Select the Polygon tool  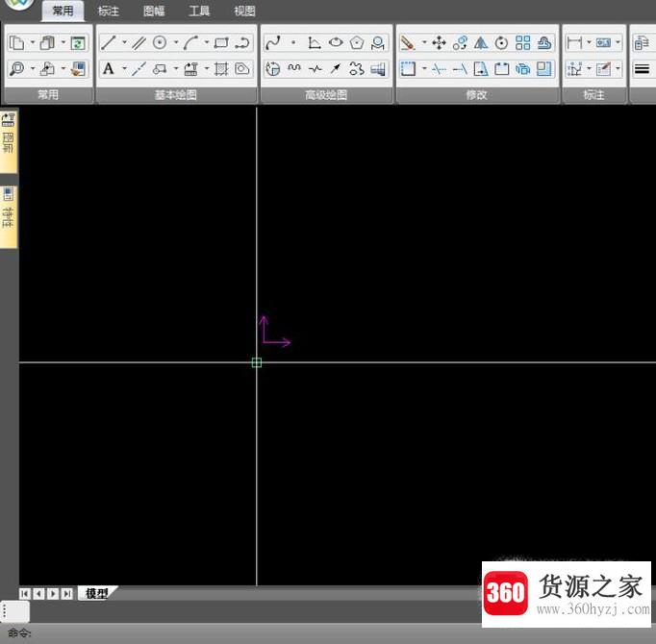(357, 42)
